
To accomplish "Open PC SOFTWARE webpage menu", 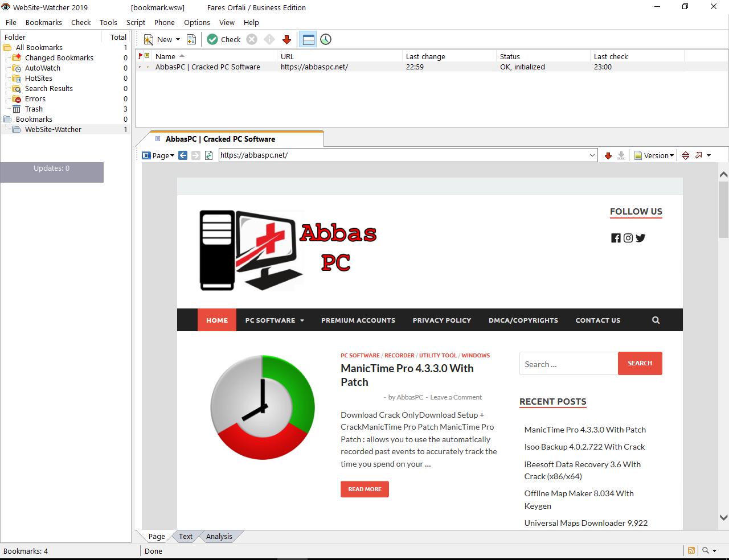I will [275, 320].
